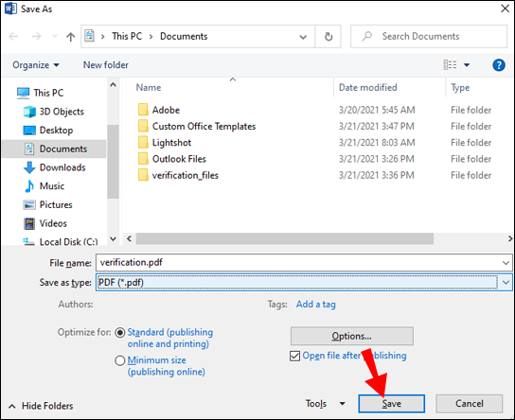Open the Downloads folder in sidebar
This screenshot has width=515, height=420.
point(55,167)
